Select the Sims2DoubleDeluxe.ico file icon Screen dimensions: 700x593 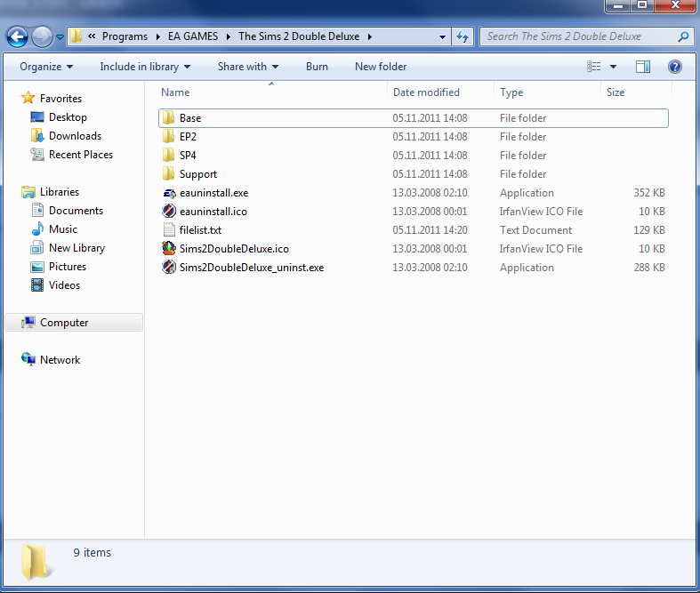coord(169,249)
